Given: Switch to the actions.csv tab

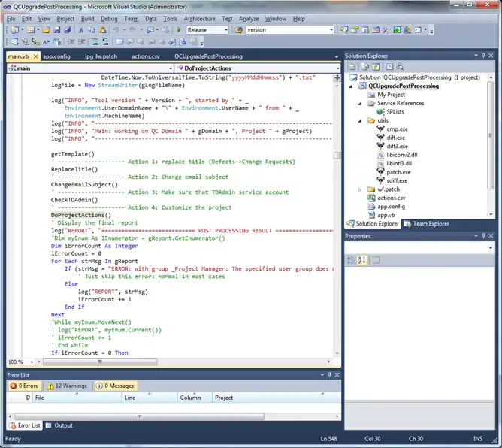Looking at the screenshot, I should [x=146, y=56].
